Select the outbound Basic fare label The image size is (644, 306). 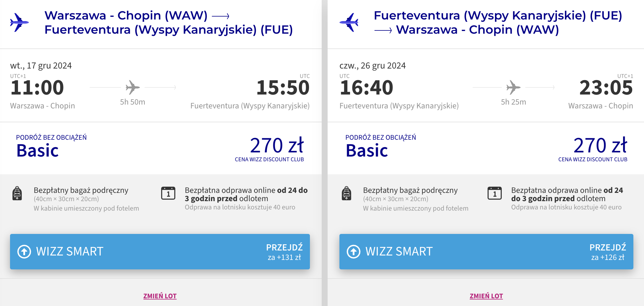38,151
